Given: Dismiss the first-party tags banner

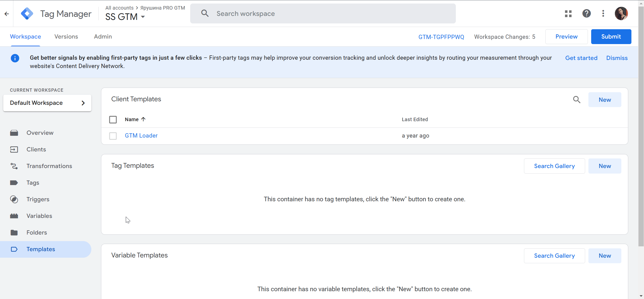Looking at the screenshot, I should tap(617, 58).
